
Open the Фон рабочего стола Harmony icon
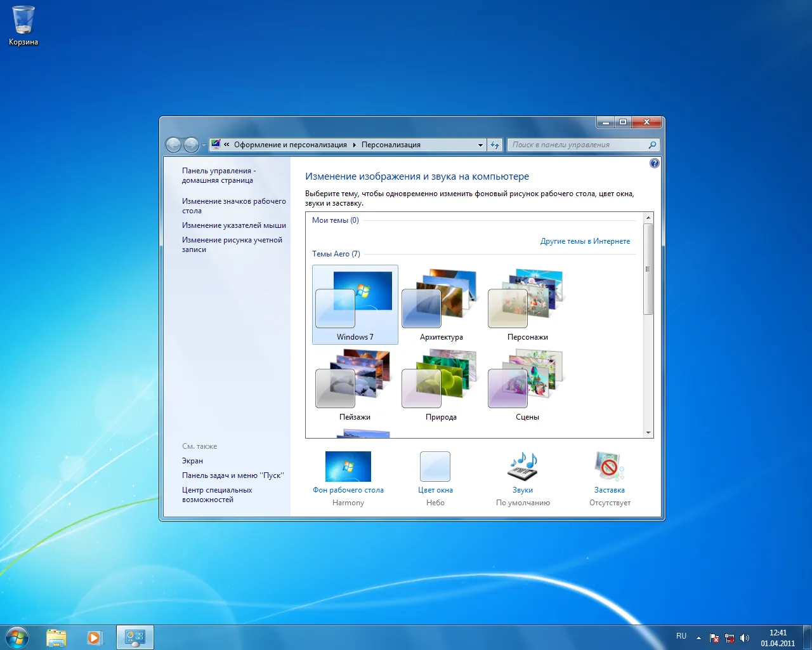[x=348, y=467]
